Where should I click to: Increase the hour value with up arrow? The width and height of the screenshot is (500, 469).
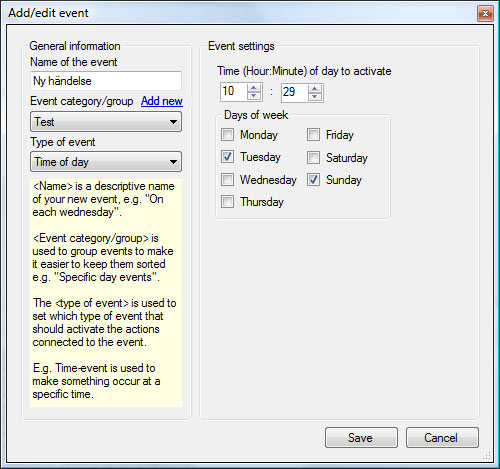coord(254,88)
